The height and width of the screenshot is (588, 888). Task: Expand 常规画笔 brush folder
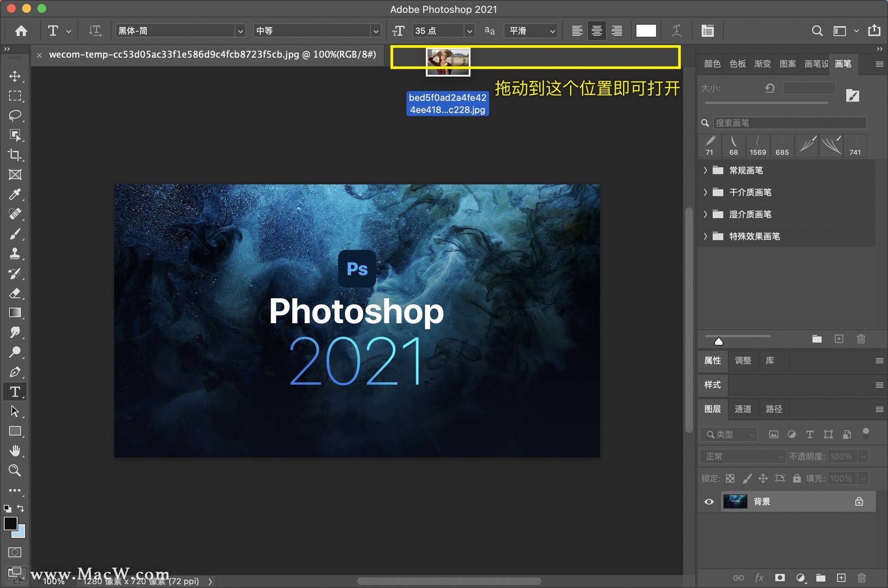[x=705, y=171]
